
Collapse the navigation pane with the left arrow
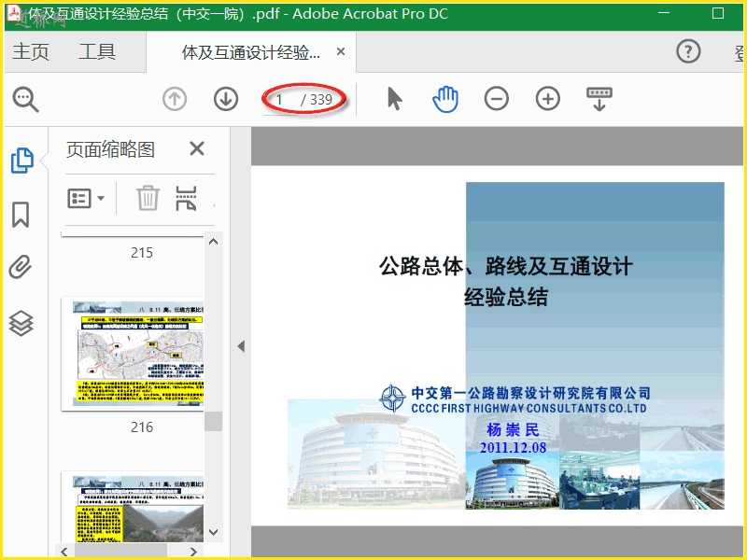click(x=241, y=346)
